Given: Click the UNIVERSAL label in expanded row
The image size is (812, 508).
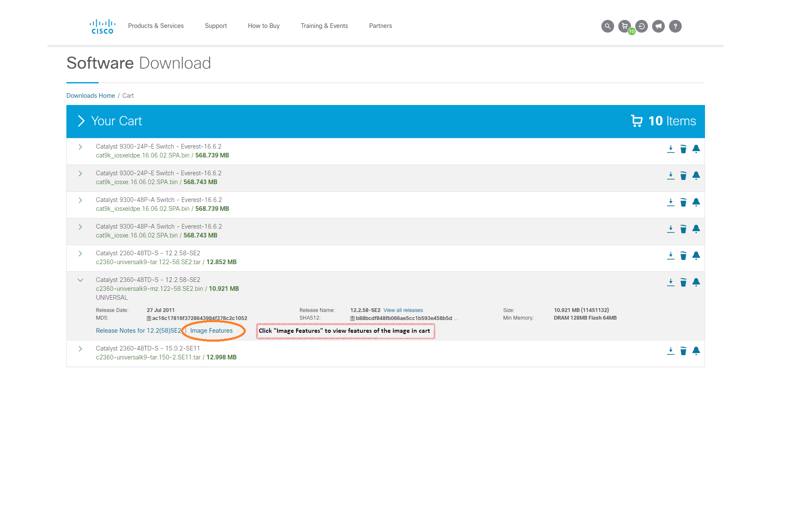Looking at the screenshot, I should tap(112, 298).
